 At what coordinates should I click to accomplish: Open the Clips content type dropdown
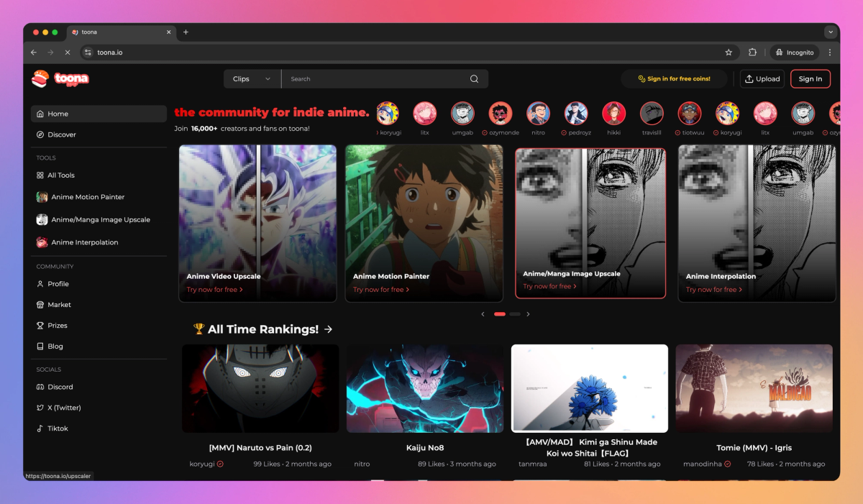(251, 78)
